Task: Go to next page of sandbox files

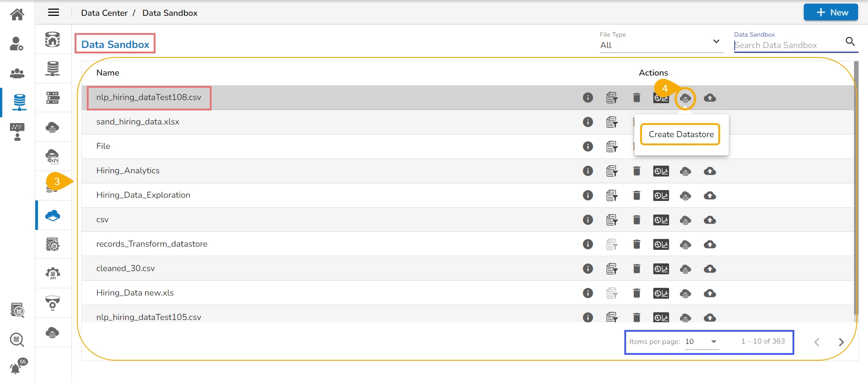Action: click(x=841, y=342)
